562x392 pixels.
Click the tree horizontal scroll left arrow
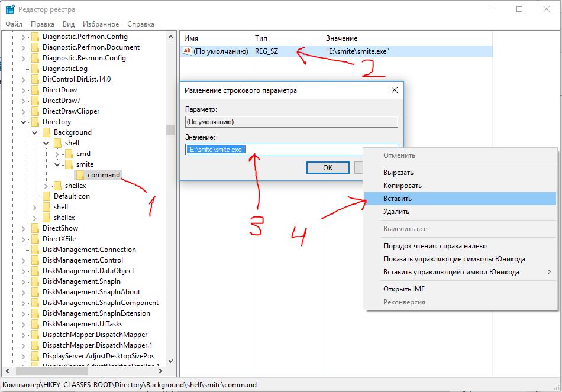click(x=7, y=371)
